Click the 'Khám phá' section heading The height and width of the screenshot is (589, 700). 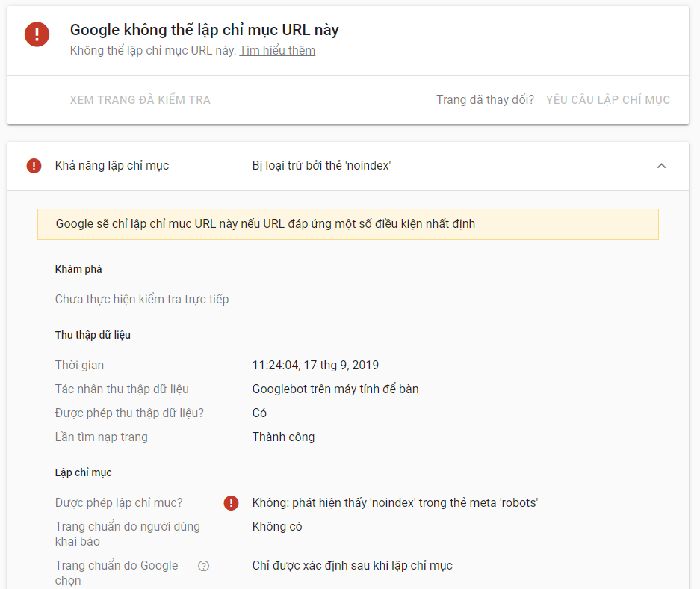coord(78,269)
